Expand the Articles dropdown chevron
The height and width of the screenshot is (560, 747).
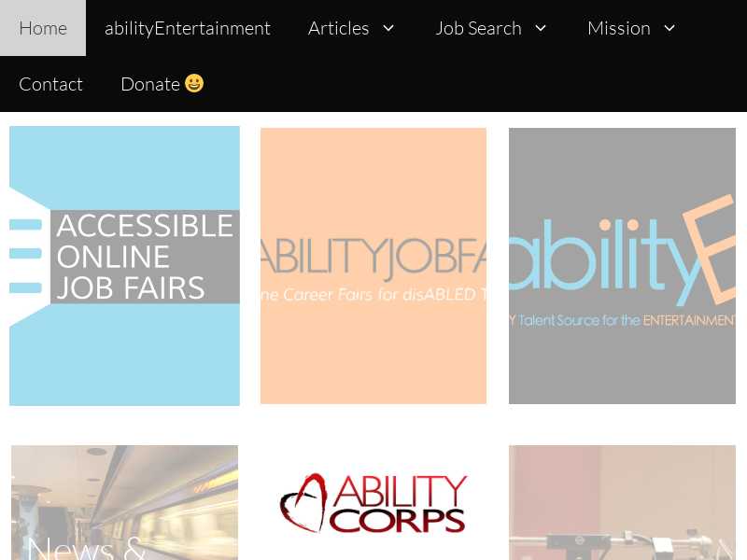click(x=388, y=28)
